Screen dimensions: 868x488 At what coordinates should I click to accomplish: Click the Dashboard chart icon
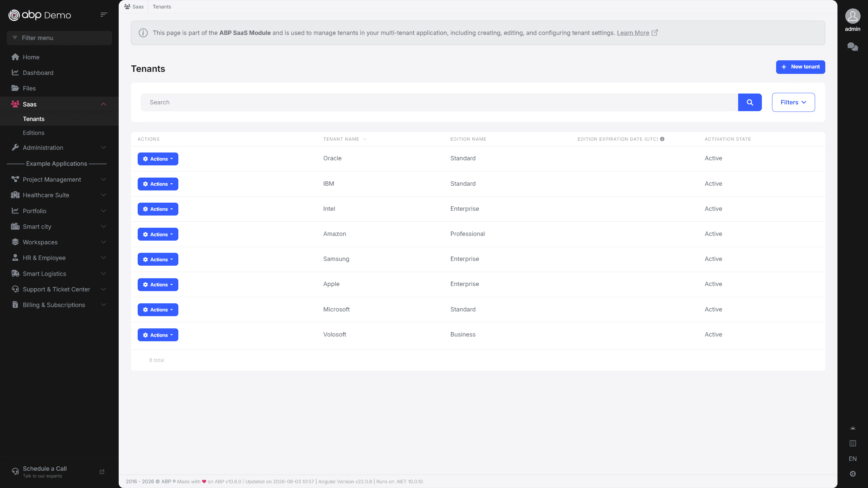click(15, 73)
